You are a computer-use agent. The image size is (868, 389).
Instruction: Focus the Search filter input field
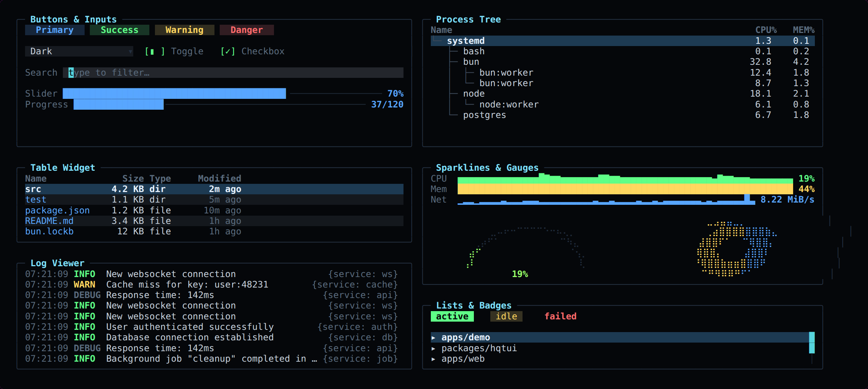click(x=233, y=73)
